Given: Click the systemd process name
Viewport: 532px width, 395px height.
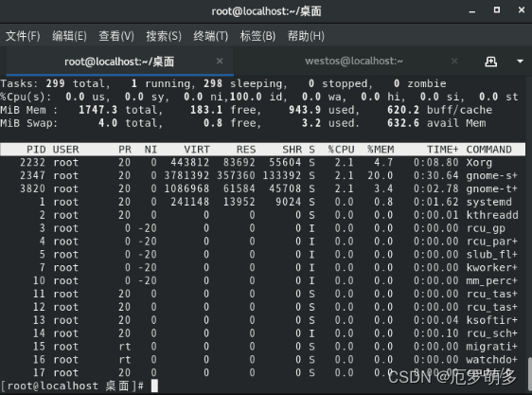Looking at the screenshot, I should [488, 202].
